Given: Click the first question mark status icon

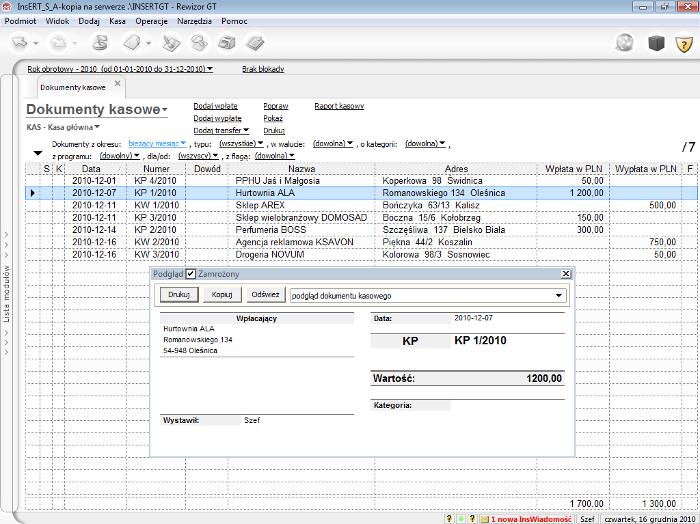Looking at the screenshot, I should 449,519.
